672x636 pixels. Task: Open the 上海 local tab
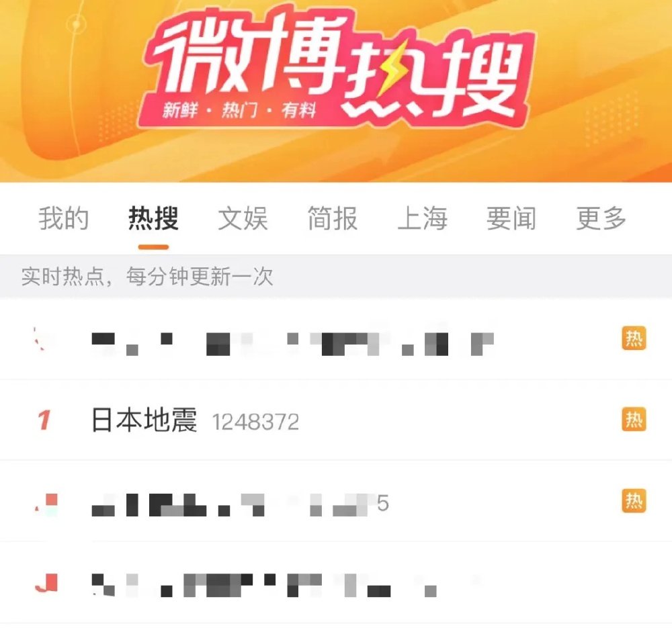422,218
